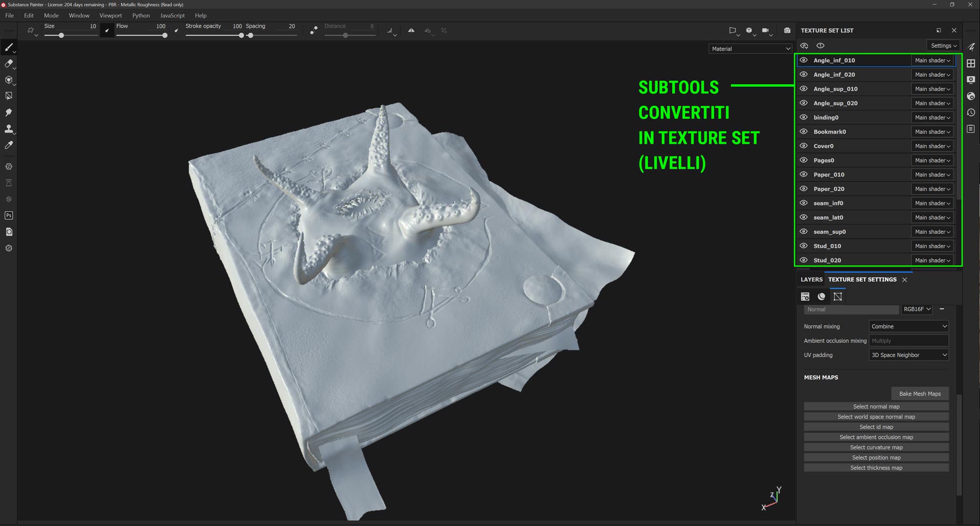Select the Eraser tool

coord(8,64)
